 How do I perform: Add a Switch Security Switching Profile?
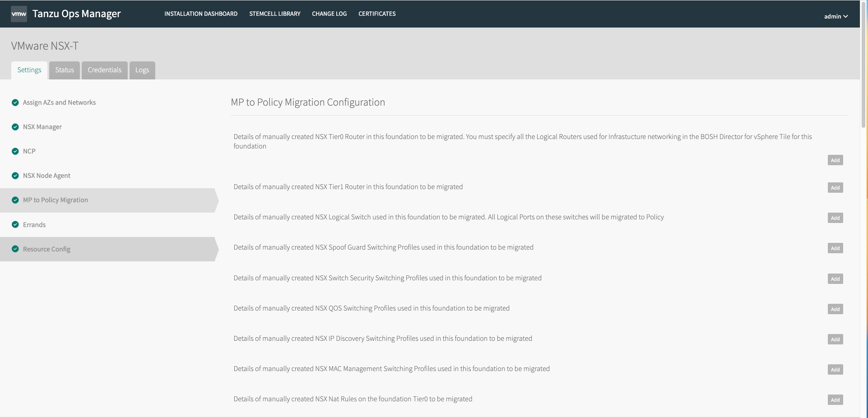835,279
